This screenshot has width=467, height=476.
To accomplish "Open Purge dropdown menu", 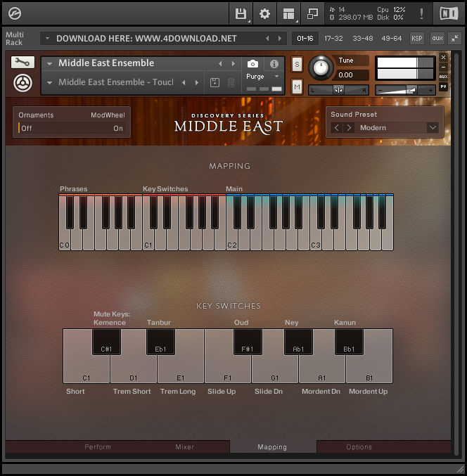I will 263,77.
